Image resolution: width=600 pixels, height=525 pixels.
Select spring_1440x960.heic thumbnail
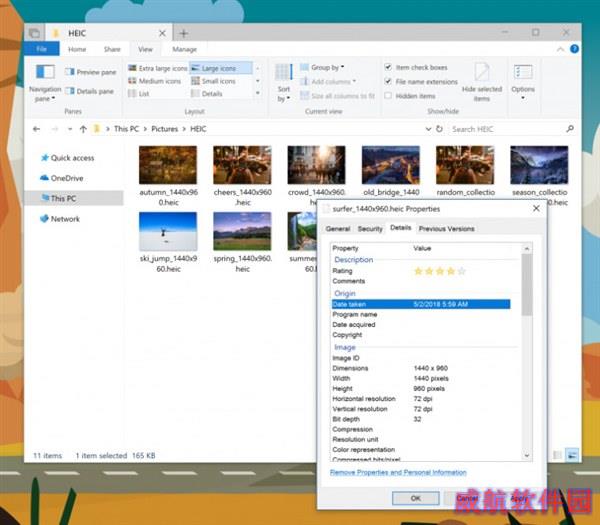242,231
